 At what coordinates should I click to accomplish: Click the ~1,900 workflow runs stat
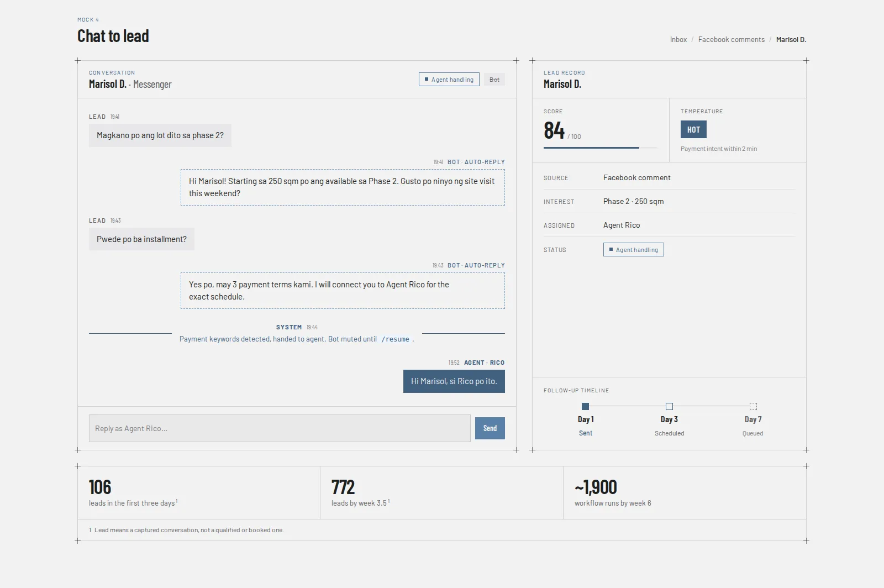pos(685,492)
